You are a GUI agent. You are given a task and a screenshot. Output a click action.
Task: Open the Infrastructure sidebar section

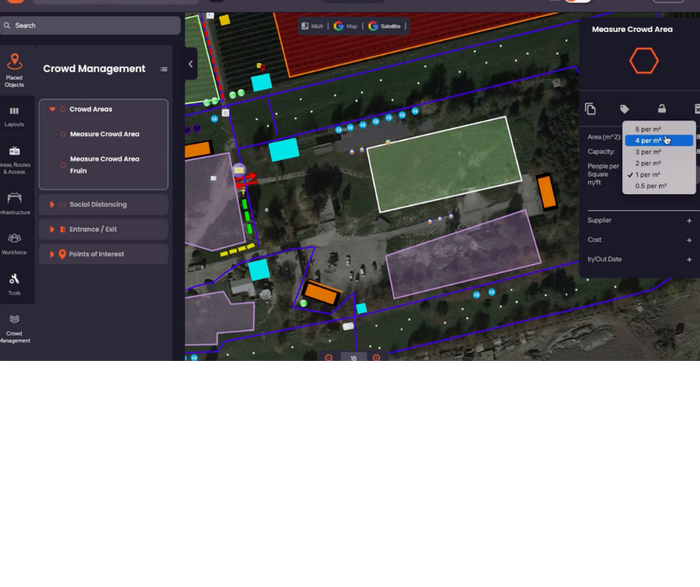(x=14, y=203)
